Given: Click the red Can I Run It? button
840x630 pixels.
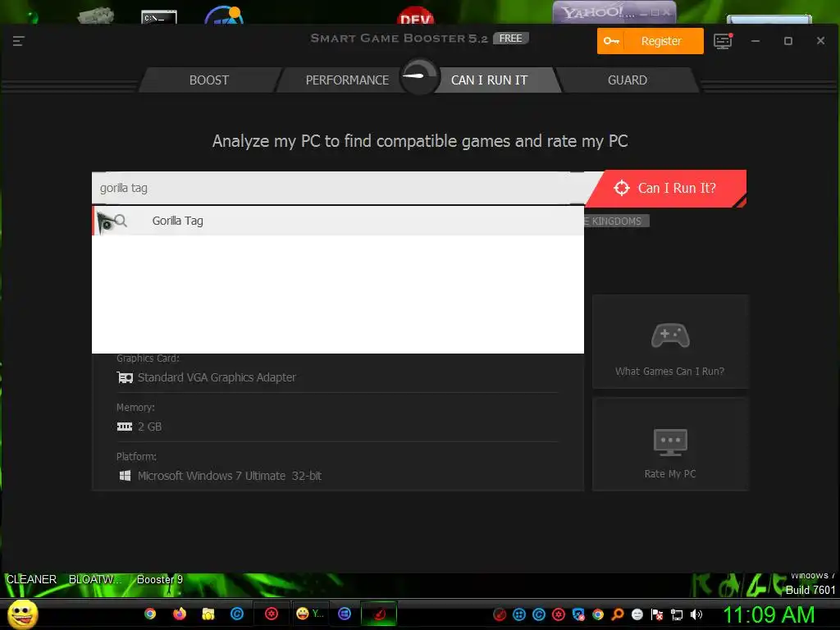Looking at the screenshot, I should pyautogui.click(x=666, y=188).
